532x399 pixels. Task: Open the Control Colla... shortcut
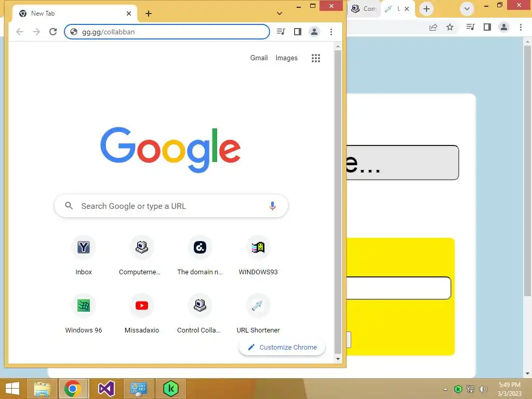(200, 314)
